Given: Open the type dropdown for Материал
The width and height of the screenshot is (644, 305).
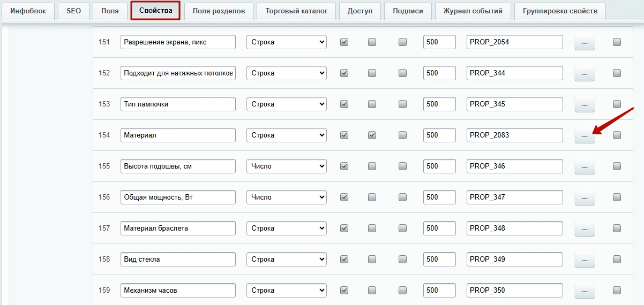Looking at the screenshot, I should (x=286, y=135).
